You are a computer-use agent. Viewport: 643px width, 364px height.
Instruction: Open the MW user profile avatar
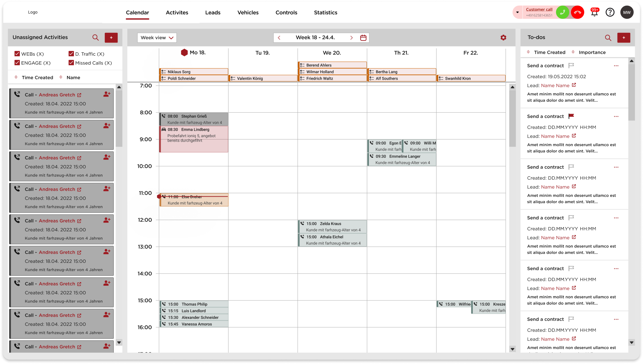point(627,12)
